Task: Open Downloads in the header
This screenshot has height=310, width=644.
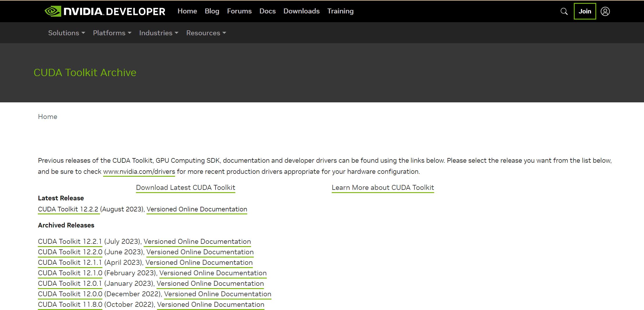Action: pyautogui.click(x=301, y=11)
